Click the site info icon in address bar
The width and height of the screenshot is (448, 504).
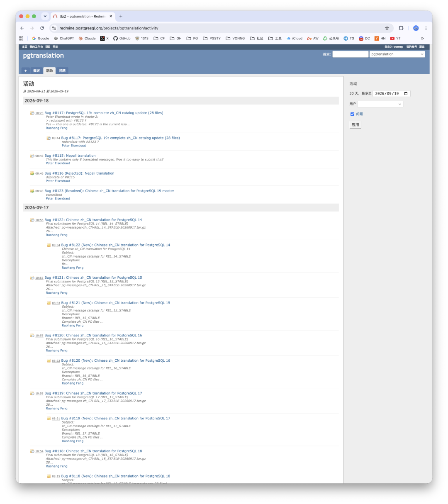point(54,28)
